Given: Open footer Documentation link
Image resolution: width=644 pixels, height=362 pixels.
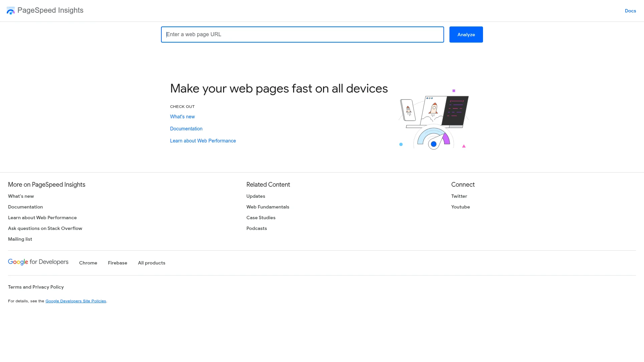Looking at the screenshot, I should click(25, 207).
